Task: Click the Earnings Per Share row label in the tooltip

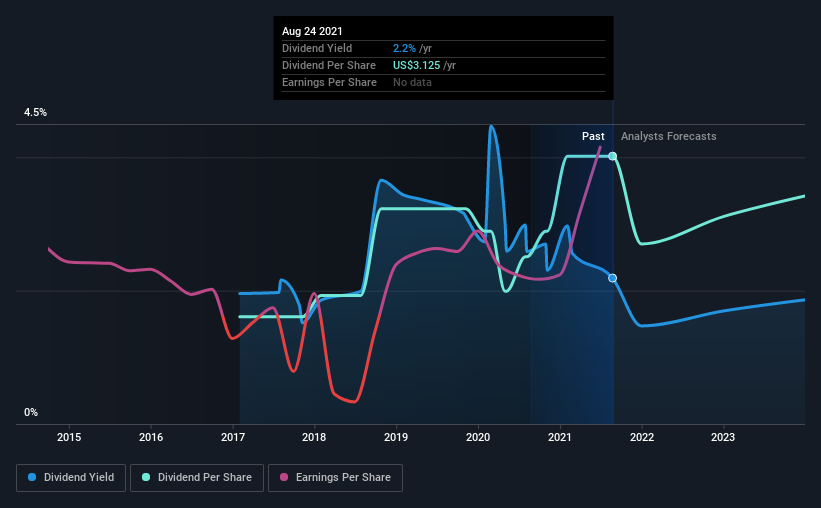Action: (x=329, y=82)
